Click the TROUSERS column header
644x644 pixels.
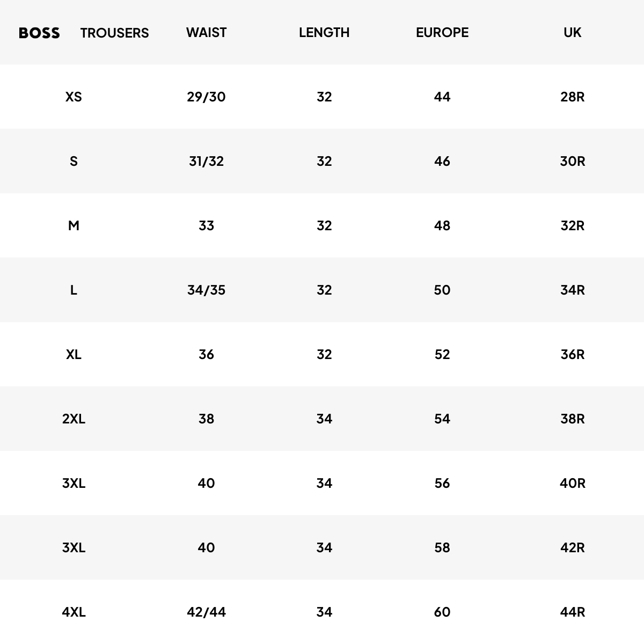114,33
